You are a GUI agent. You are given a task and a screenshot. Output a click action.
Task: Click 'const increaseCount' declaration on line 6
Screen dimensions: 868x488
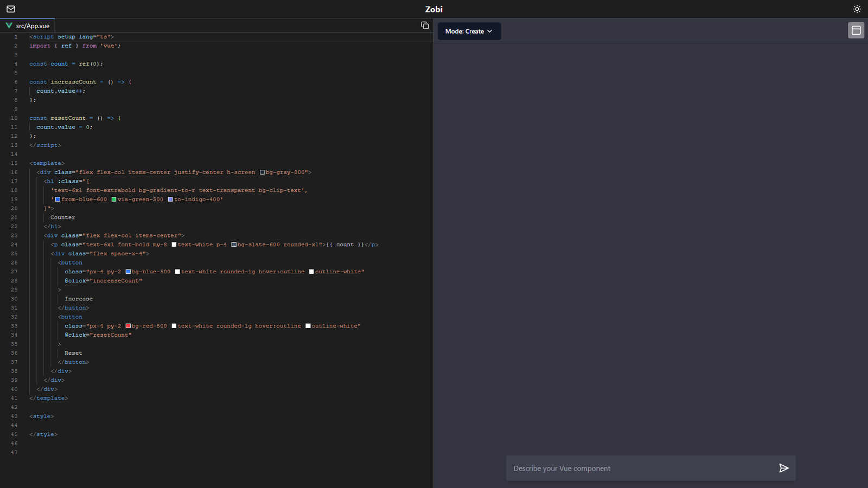click(x=63, y=82)
